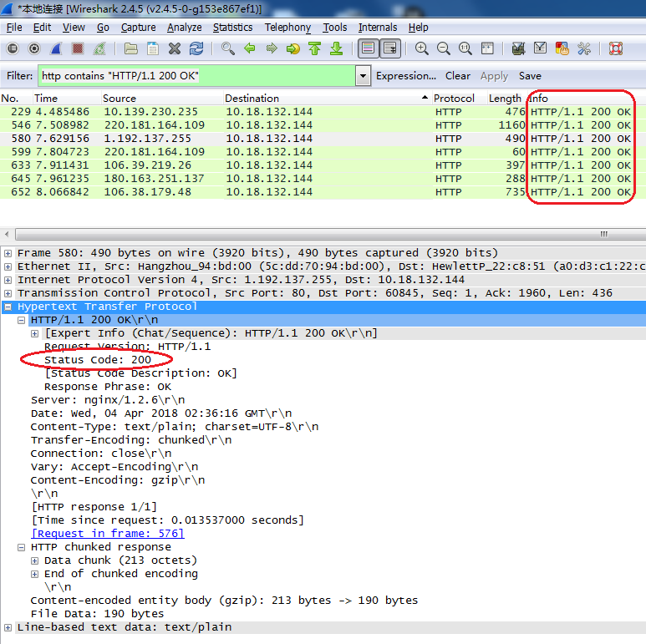Edit capture filters icon

click(x=518, y=48)
